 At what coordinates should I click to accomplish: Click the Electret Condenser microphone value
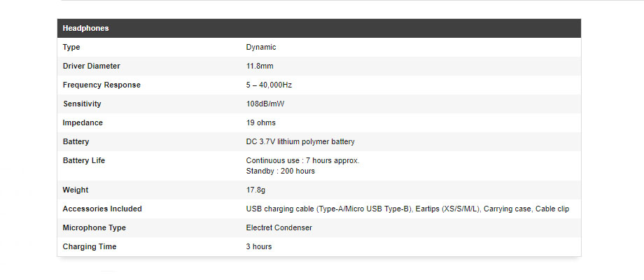coord(279,228)
